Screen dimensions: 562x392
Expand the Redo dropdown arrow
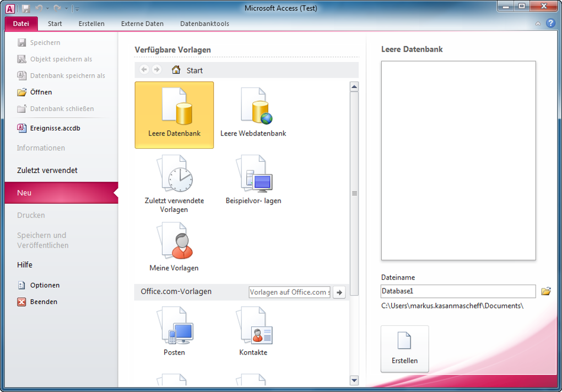66,8
